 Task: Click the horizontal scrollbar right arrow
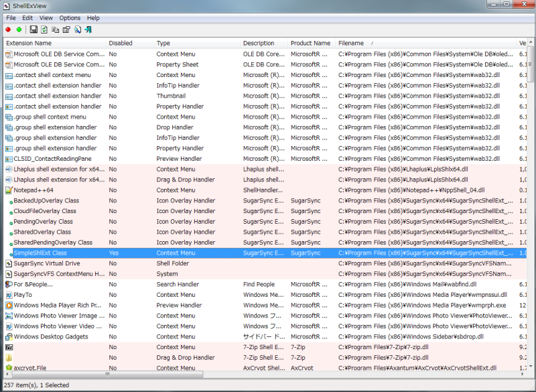(523, 374)
